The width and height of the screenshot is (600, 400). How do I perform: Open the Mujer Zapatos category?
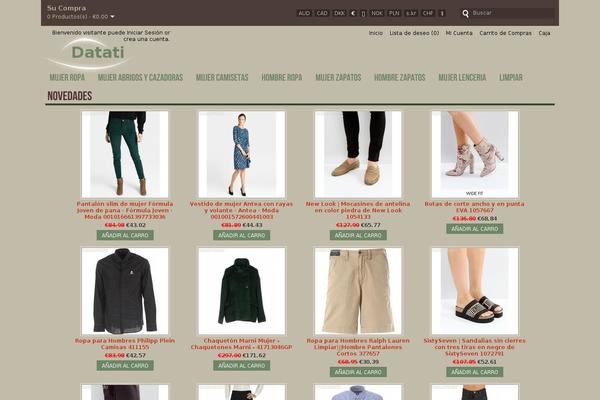point(338,77)
